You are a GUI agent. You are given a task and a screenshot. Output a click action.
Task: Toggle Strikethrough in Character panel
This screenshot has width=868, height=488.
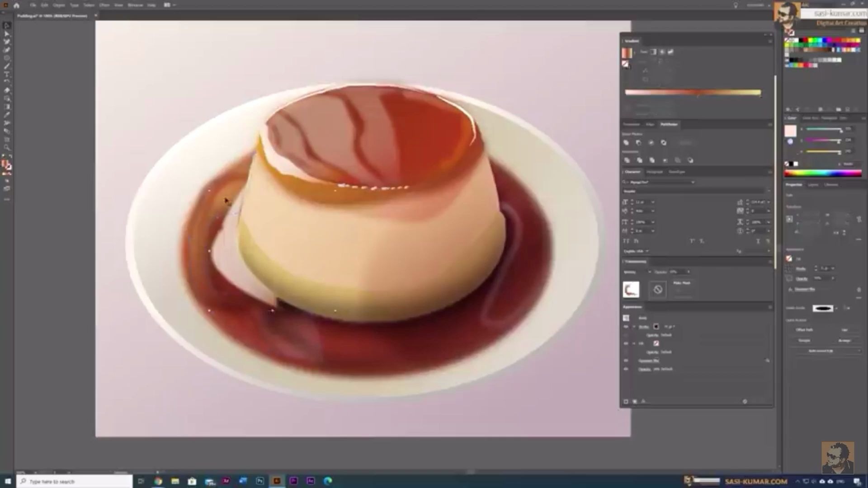[767, 241]
